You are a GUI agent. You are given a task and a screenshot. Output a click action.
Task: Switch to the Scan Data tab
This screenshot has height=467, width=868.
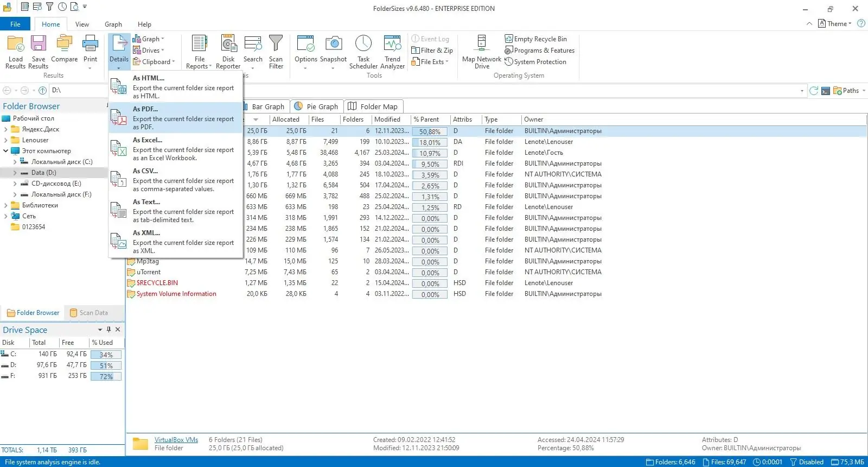(89, 313)
